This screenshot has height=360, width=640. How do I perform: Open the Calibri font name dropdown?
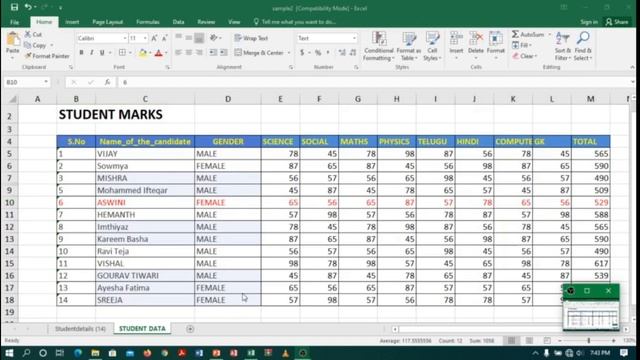click(124, 38)
